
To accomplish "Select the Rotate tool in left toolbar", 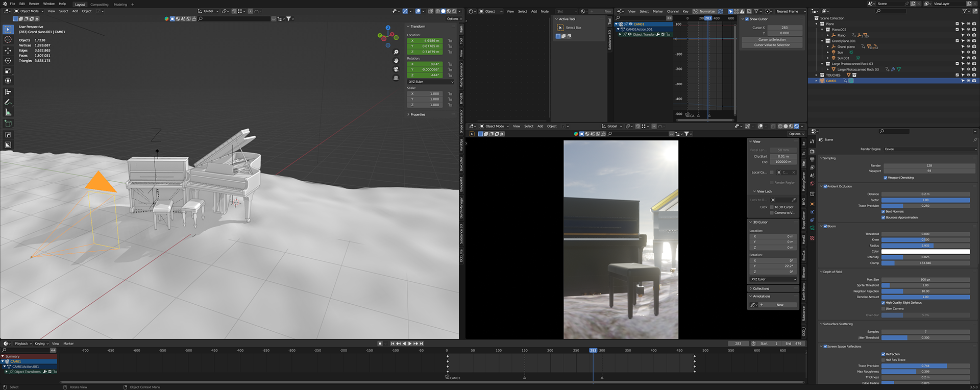I will pyautogui.click(x=8, y=61).
